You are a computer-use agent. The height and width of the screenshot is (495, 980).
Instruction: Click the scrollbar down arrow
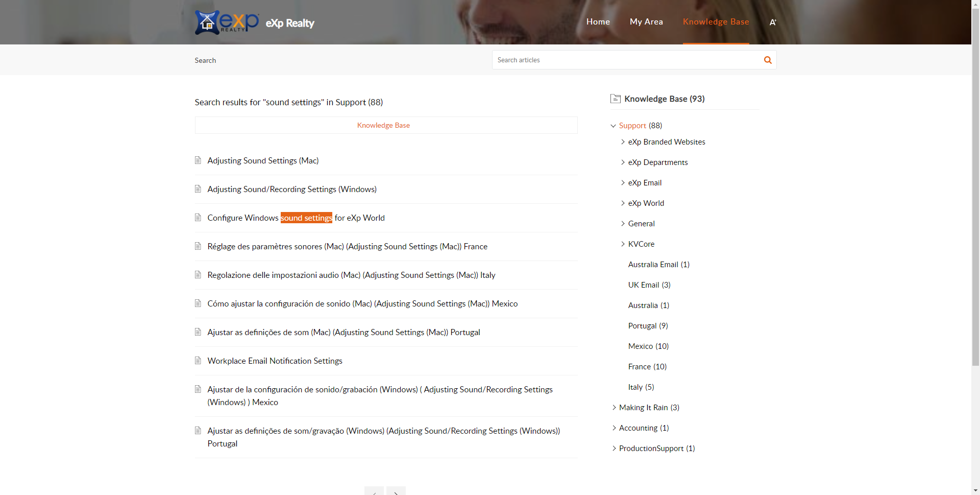pyautogui.click(x=975, y=491)
